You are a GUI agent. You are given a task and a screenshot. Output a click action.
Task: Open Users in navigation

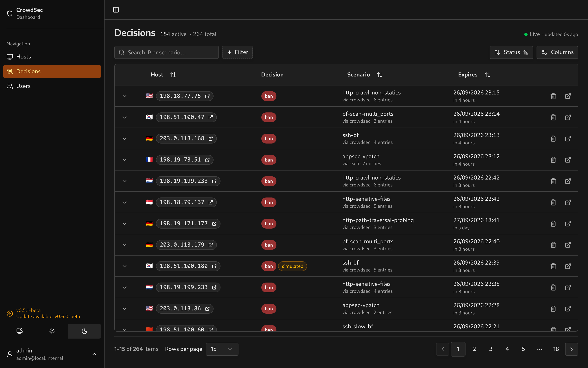pyautogui.click(x=52, y=86)
